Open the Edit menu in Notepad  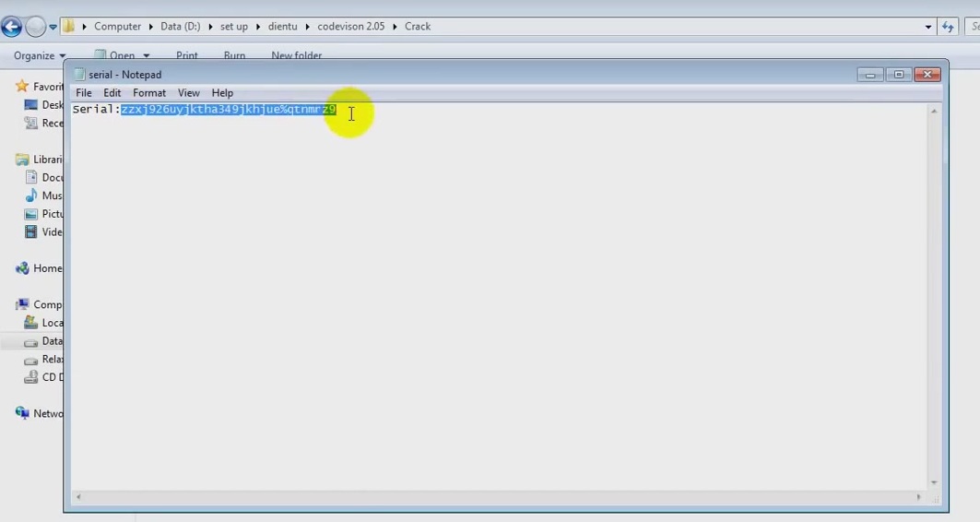[x=112, y=93]
